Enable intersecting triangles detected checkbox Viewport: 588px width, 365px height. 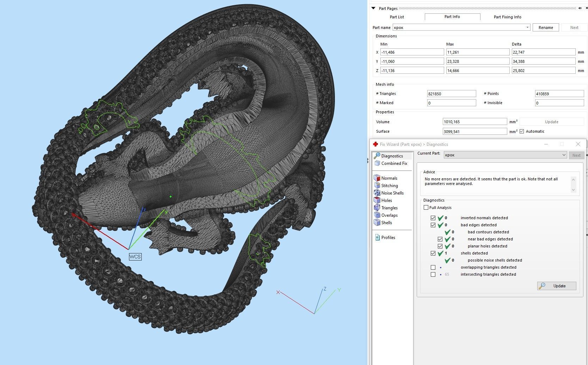tap(433, 274)
